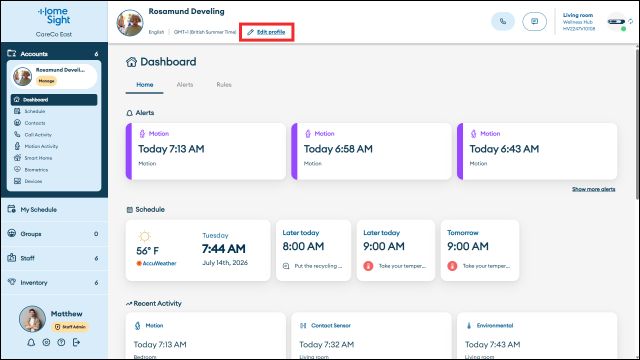This screenshot has width=640, height=360.
Task: Click the recycling task icon on 8:00 AM card
Action: [286, 266]
